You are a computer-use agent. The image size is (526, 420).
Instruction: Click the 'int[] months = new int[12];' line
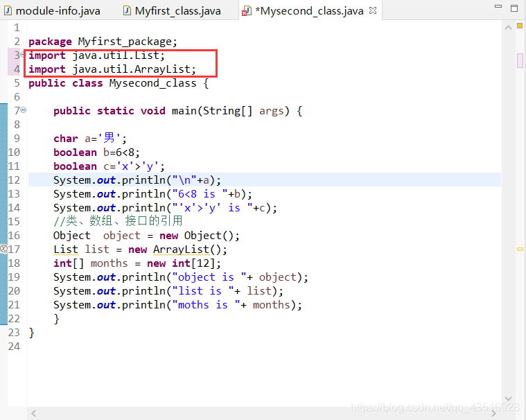pyautogui.click(x=137, y=263)
